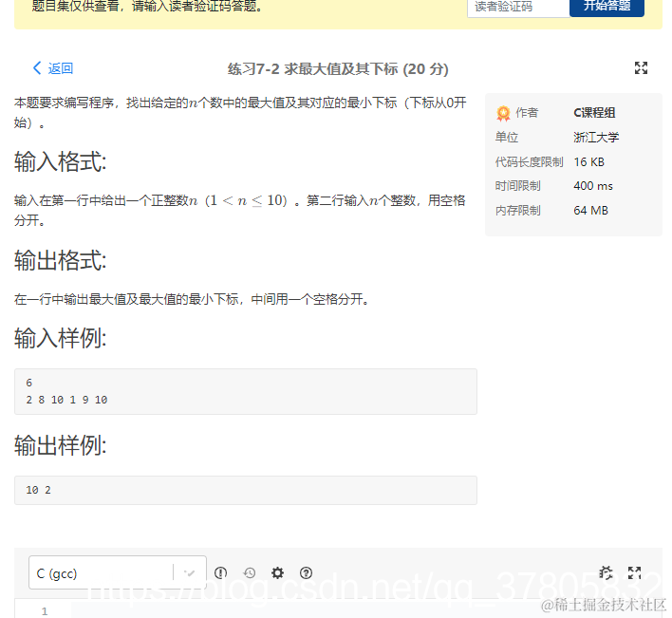Click the output sample '10 2' block
Viewport: 672px width, 618px height.
point(246,490)
